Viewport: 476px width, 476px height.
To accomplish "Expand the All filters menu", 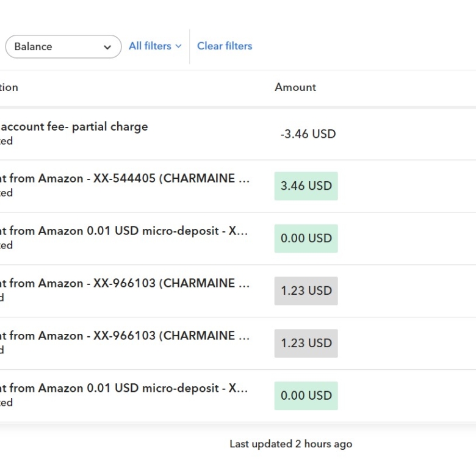I will (x=155, y=46).
